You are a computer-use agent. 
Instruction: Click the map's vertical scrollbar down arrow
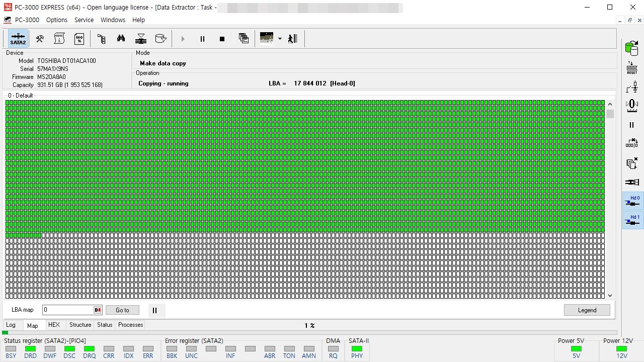pos(610,296)
